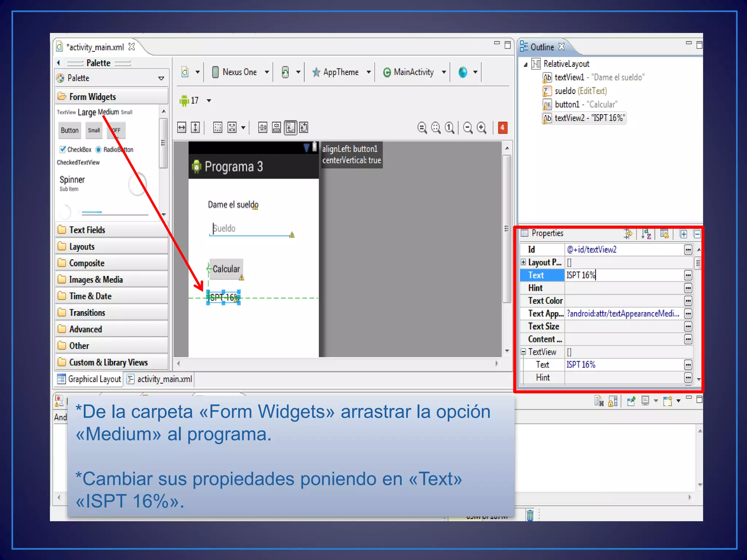Select the Small button widget in palette
This screenshot has height=560, width=747.
pos(94,131)
